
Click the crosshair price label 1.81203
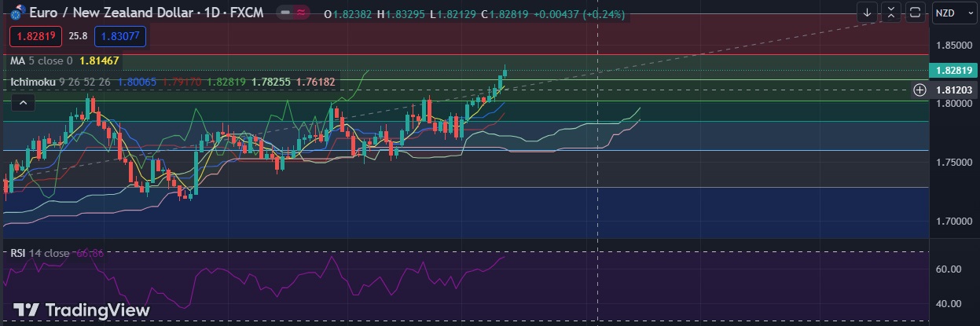point(952,90)
